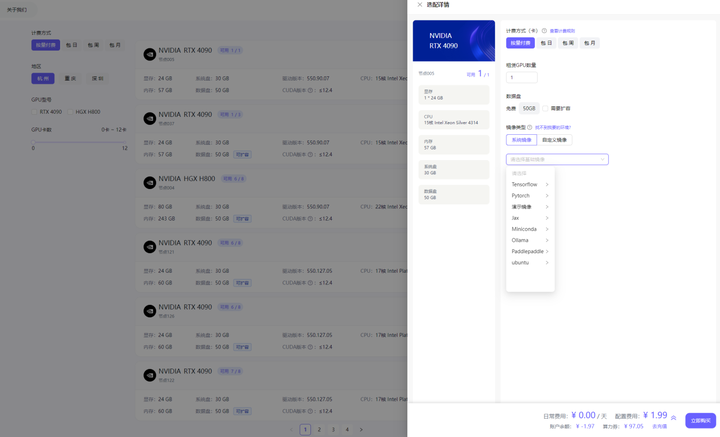Go to previous page arrow in pagination
This screenshot has height=437, width=720.
(x=291, y=430)
